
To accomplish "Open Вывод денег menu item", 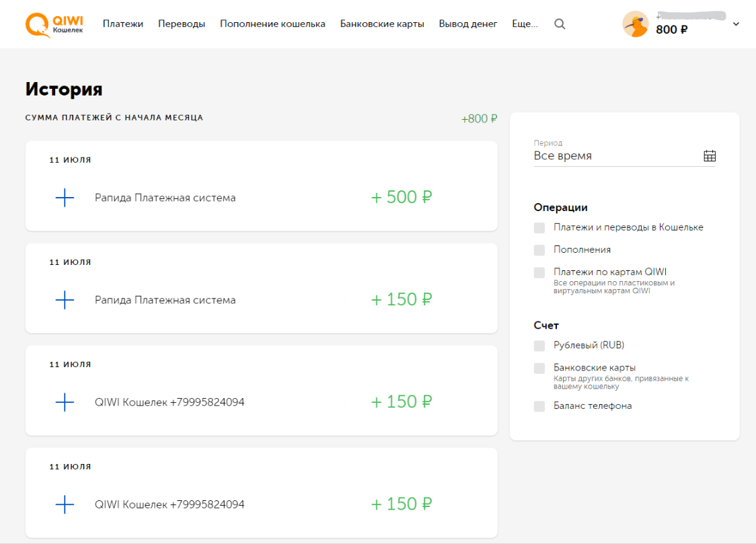I will coord(467,24).
